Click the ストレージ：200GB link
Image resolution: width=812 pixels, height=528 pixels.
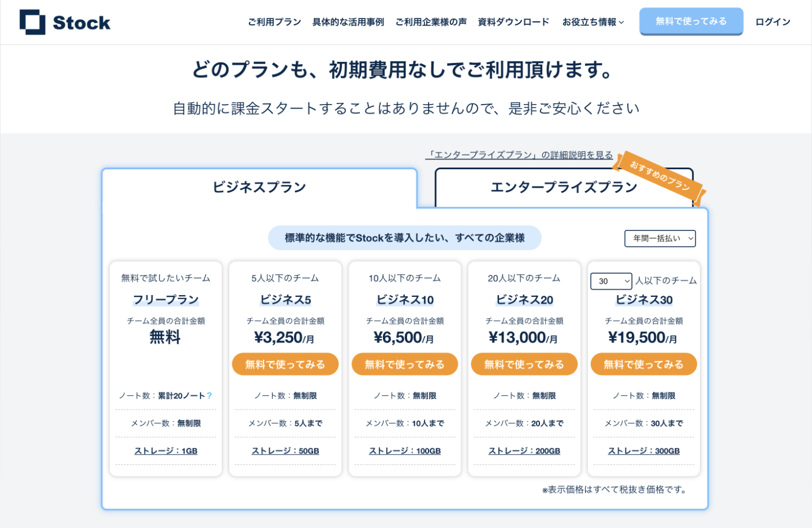coord(524,451)
